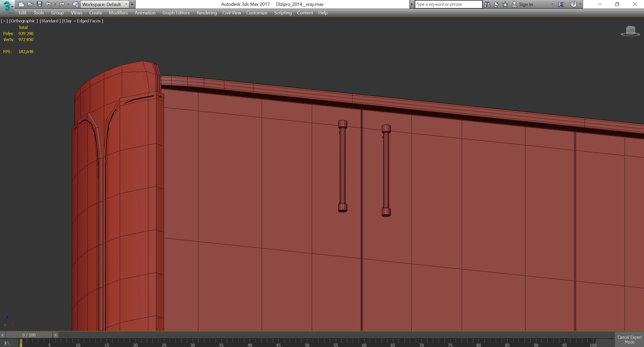644x347 pixels.
Task: Save the scene with the floppy icon
Action: pos(39,4)
